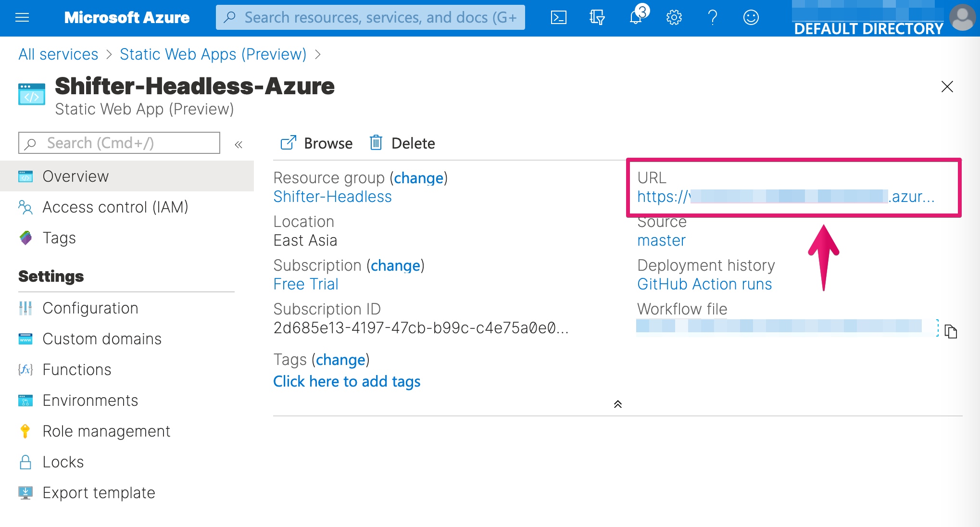The height and width of the screenshot is (527, 980).
Task: Click the Delete toolbar button
Action: pos(402,143)
